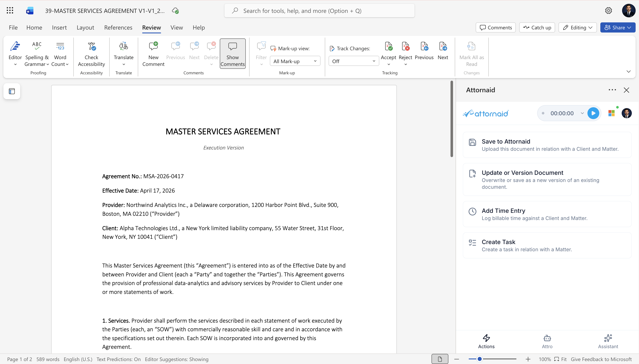The image size is (639, 364).
Task: Click Give Feedback to Microsoft
Action: [601, 359]
